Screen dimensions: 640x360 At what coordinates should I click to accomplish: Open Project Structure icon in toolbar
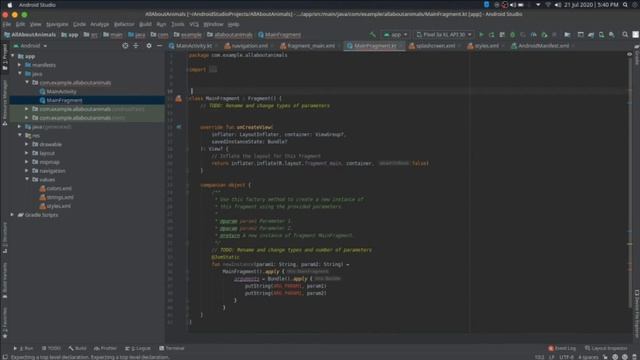click(x=567, y=35)
